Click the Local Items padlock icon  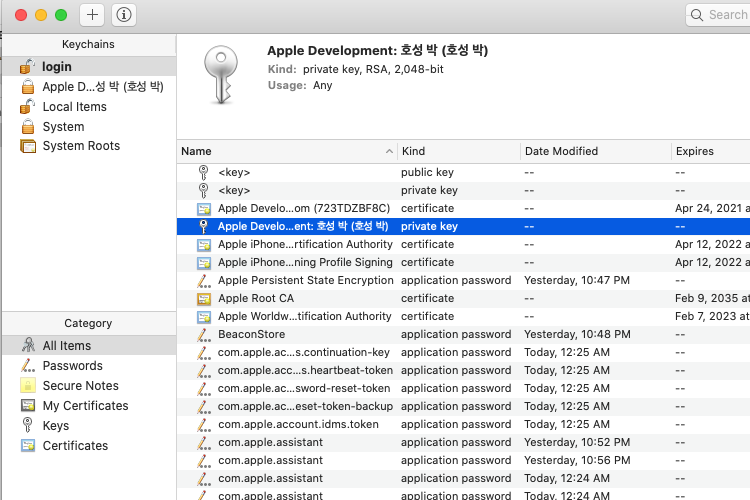pyautogui.click(x=27, y=107)
